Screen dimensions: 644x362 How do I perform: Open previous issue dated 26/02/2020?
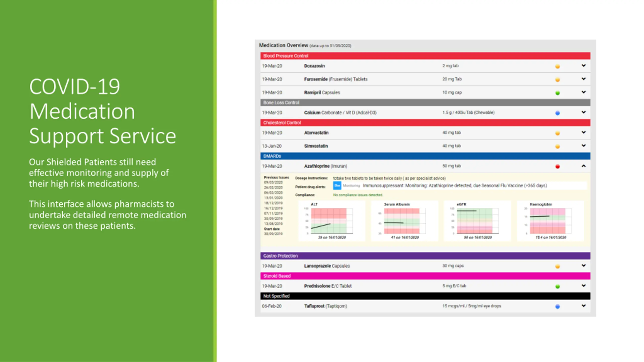273,188
